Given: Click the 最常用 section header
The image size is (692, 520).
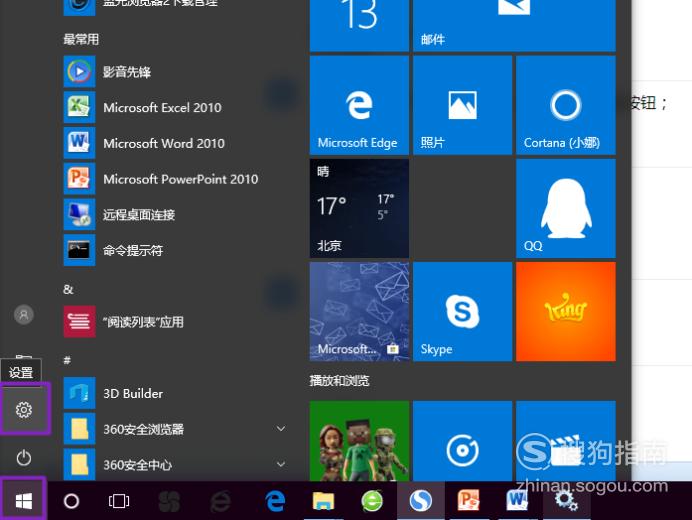Looking at the screenshot, I should click(81, 39).
